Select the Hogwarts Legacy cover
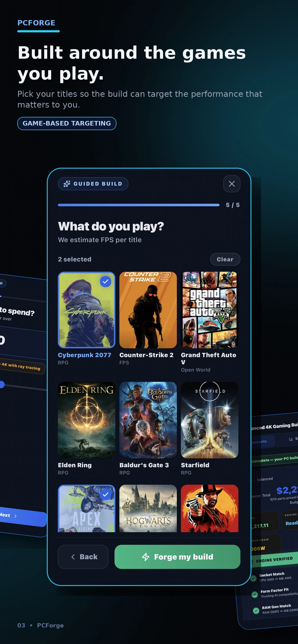 148,508
